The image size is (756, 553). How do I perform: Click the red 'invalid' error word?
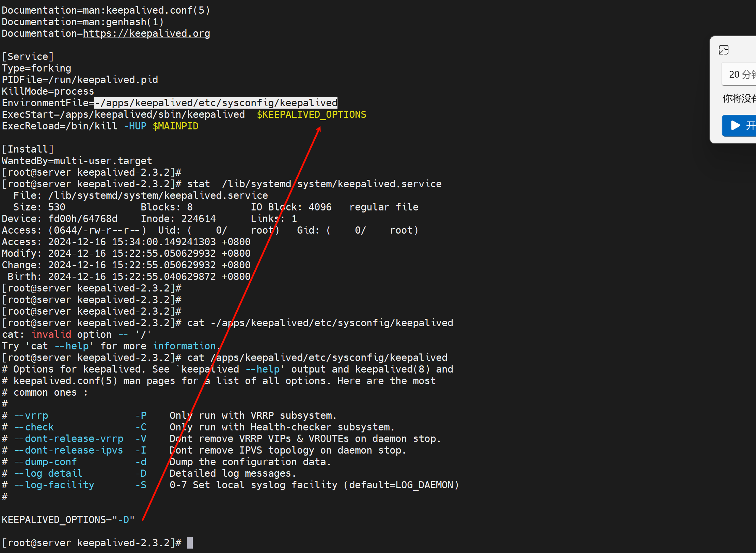click(51, 334)
